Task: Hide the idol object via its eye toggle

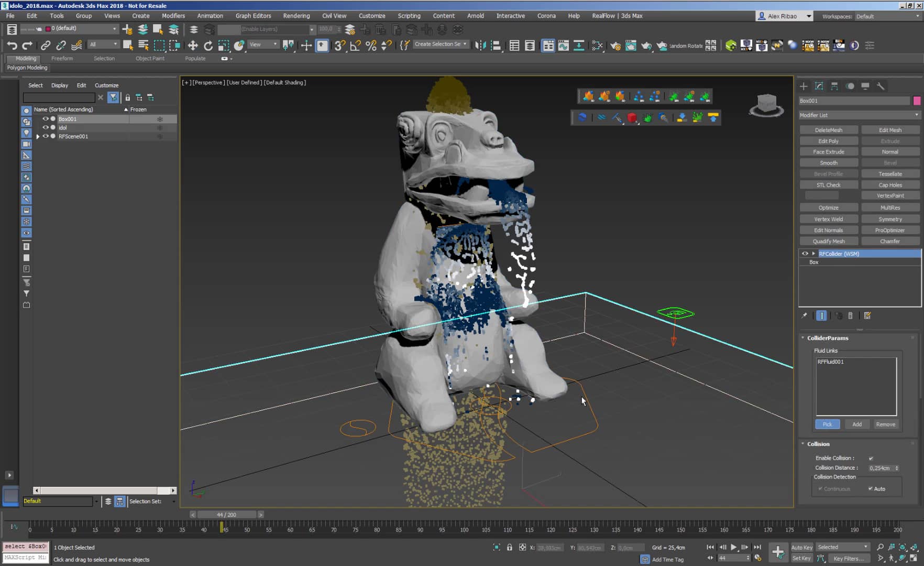Action: coord(45,127)
